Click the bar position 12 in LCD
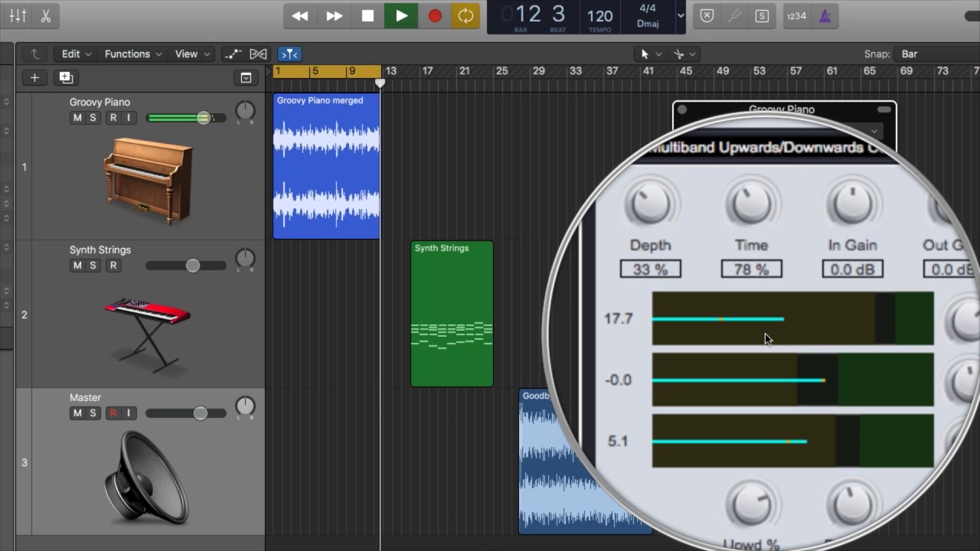This screenshot has width=980, height=551. (x=528, y=14)
